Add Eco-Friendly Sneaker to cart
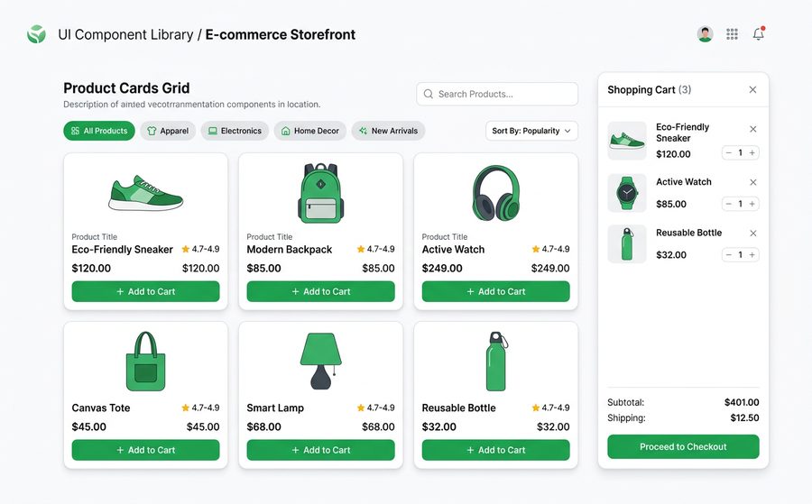Screen dimensions: 812x504 click(x=145, y=291)
